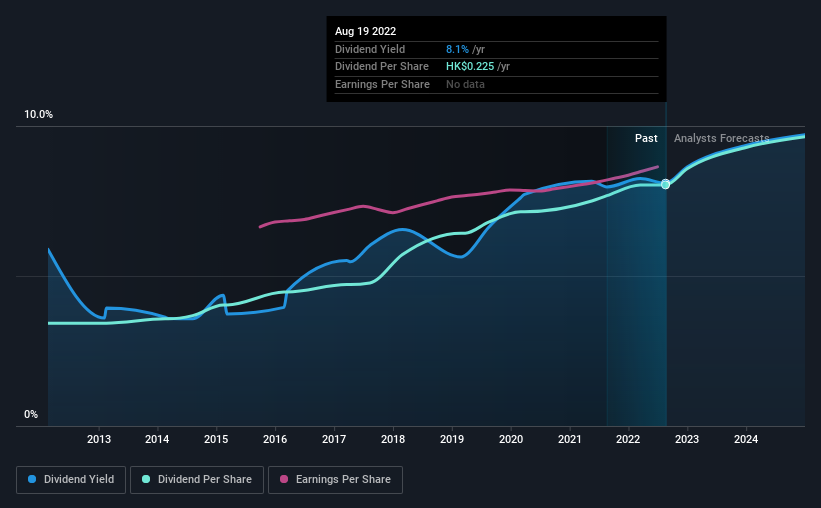This screenshot has width=821, height=508.
Task: Click the pink Earnings Per Share legend dot
Action: (x=284, y=479)
